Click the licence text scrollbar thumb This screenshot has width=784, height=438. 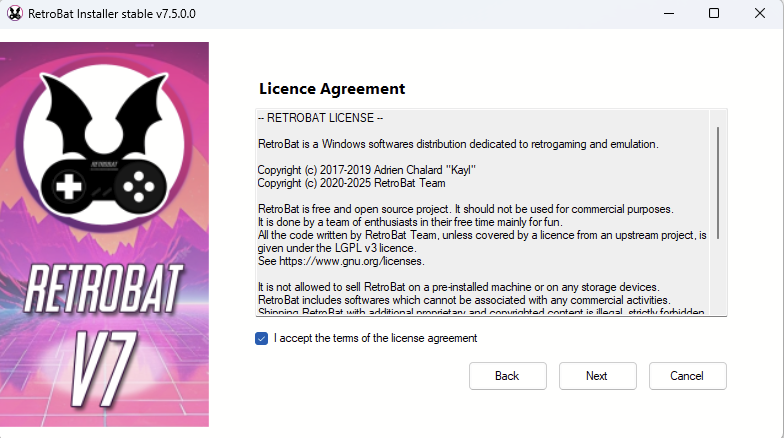point(717,180)
